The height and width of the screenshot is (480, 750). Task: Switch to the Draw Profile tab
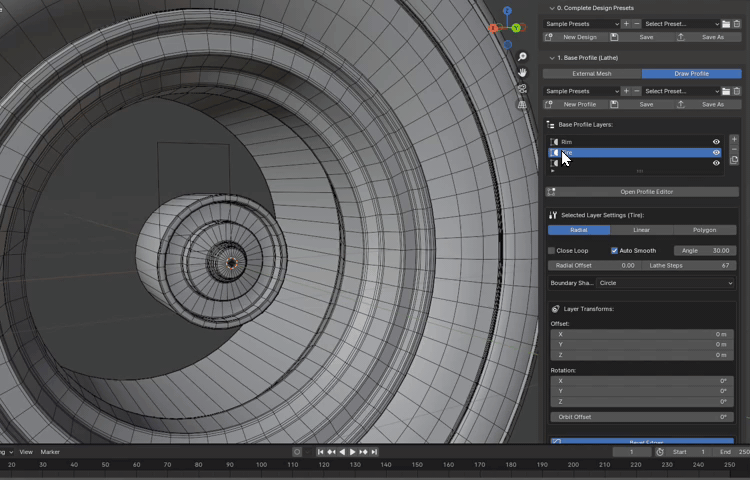pos(691,74)
